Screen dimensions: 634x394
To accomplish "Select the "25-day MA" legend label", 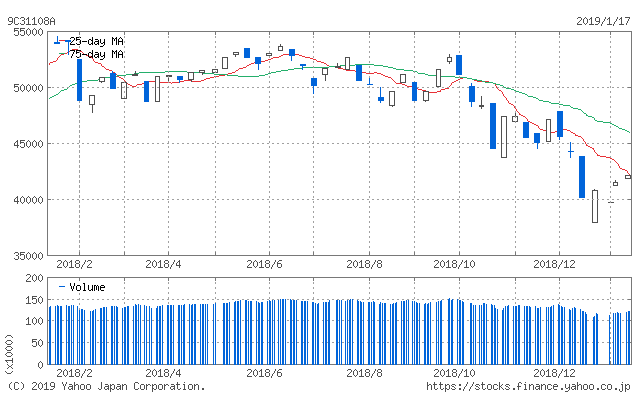I will tap(97, 41).
